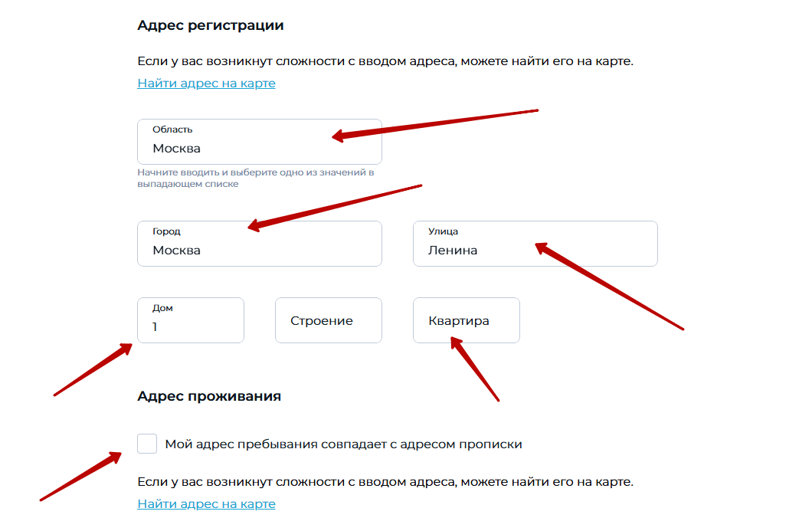Focus the empty Строение field
This screenshot has height=531, width=812.
tap(329, 320)
